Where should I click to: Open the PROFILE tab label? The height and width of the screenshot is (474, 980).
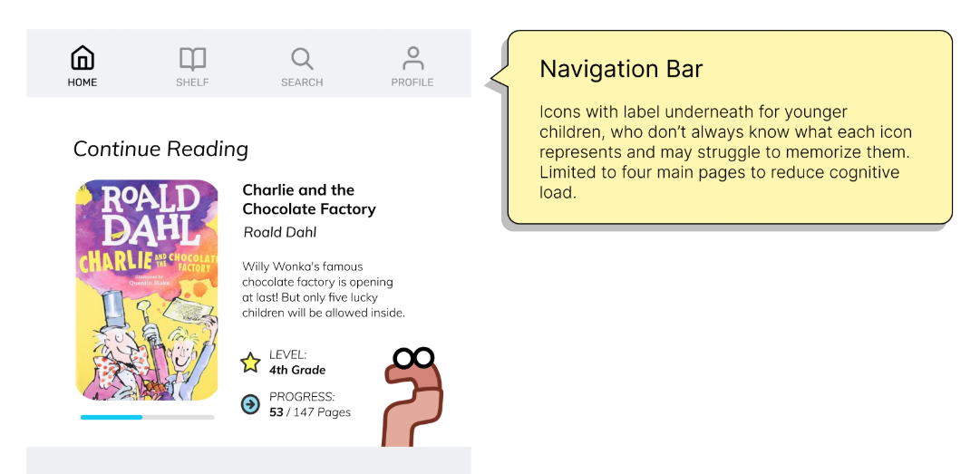(x=412, y=82)
